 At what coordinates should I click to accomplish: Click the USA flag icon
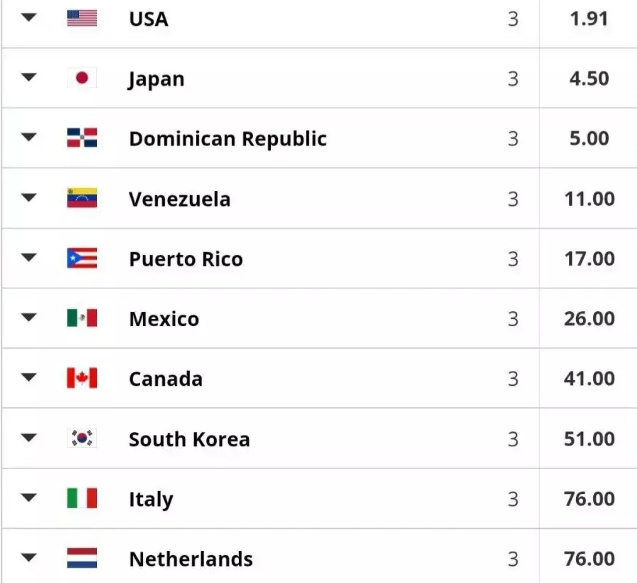(x=82, y=18)
